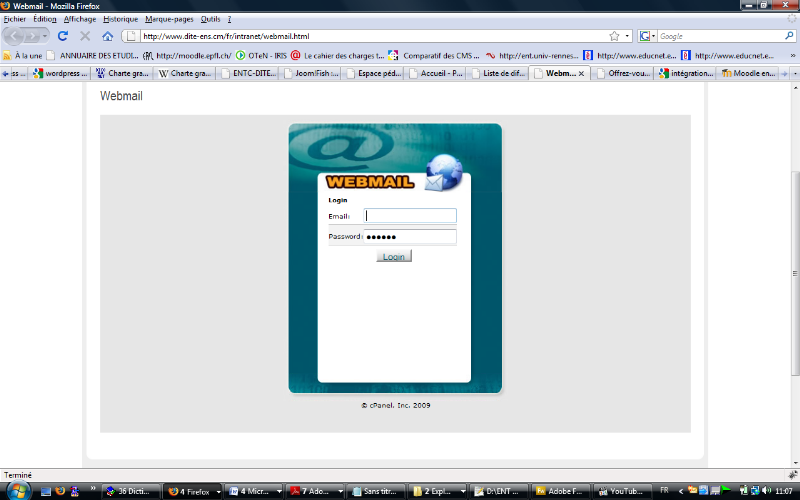Click the search magnifier icon in Google box
This screenshot has height=500, width=800.
[789, 36]
